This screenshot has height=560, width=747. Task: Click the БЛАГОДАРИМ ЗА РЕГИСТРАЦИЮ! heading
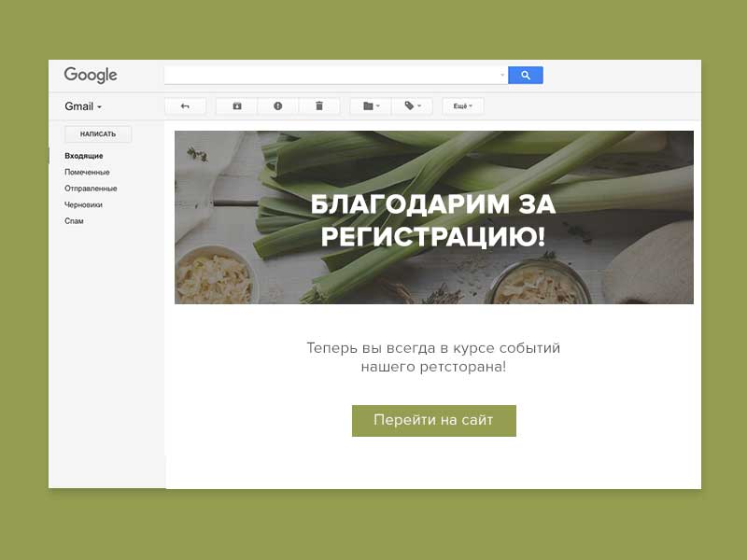coord(433,220)
